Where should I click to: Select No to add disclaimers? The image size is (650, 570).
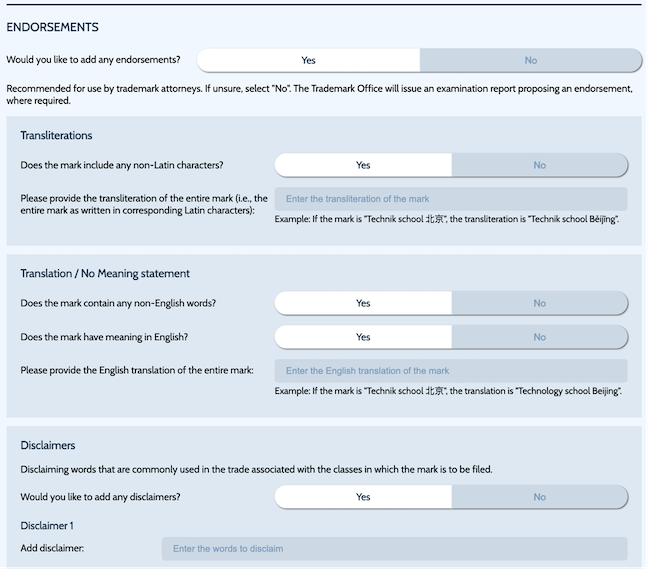coord(539,496)
